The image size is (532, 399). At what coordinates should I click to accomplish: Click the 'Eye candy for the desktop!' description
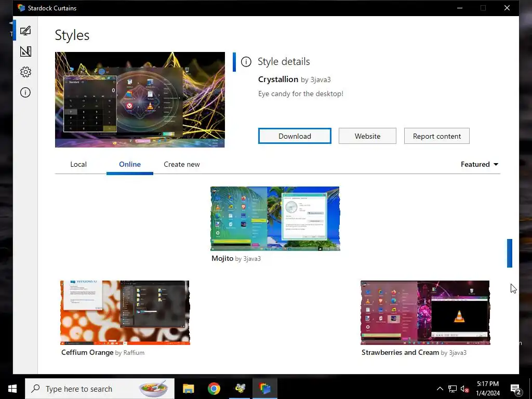click(301, 94)
